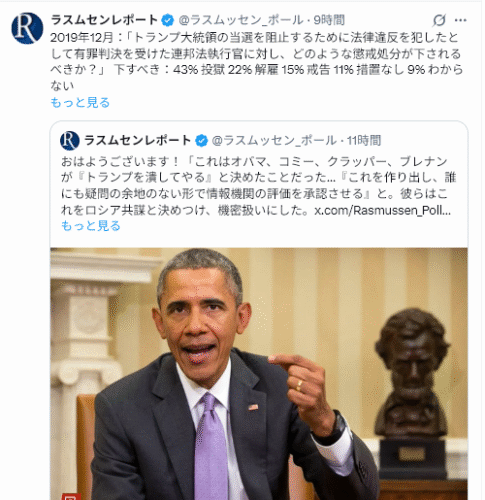Screen dimensions: 485x500
Task: Open the ラスムセンレポート author name link
Action: (104, 20)
